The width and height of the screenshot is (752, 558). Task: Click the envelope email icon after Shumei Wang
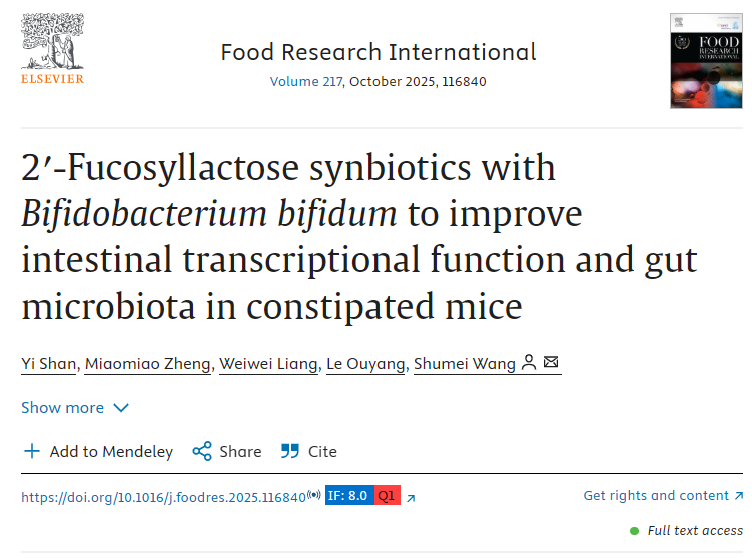(551, 362)
